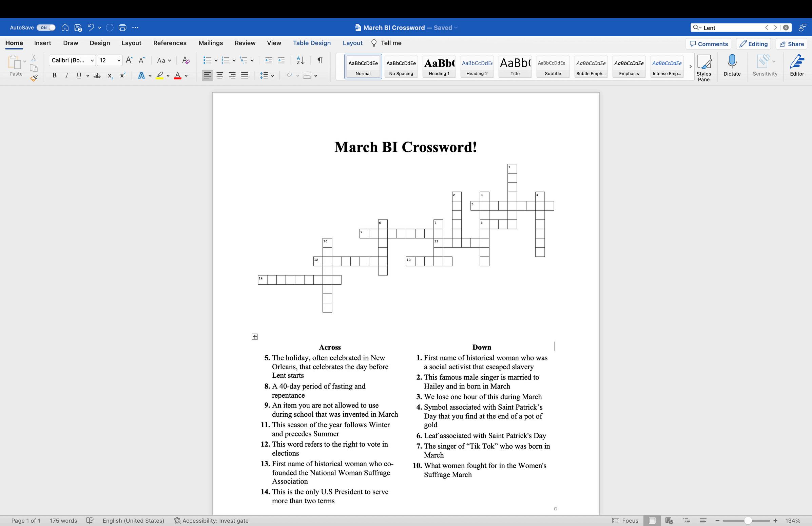Click the Share button

point(792,44)
